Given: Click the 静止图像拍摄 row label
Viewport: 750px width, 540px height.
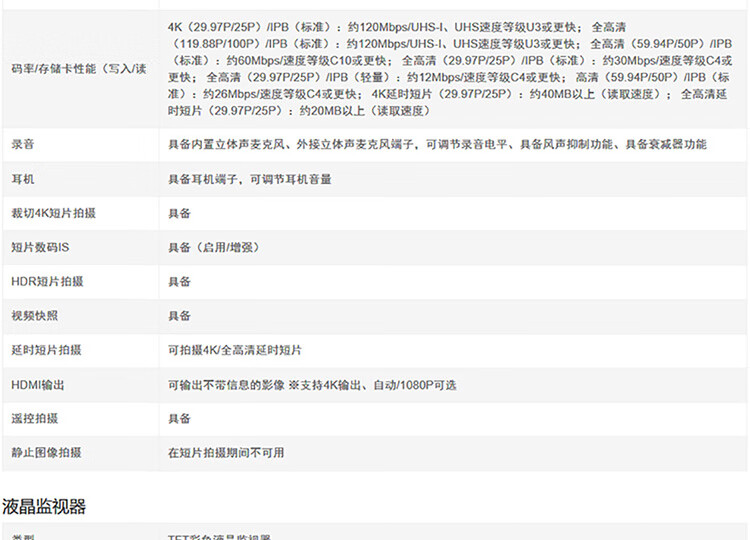Looking at the screenshot, I should 46,453.
